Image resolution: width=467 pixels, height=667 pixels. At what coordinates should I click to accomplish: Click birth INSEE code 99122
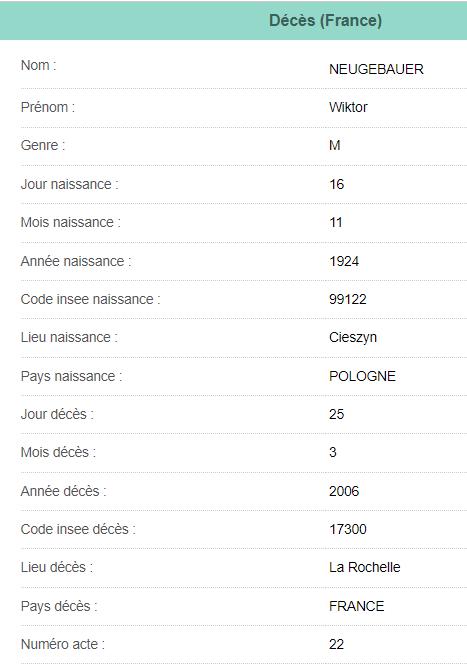(x=347, y=299)
